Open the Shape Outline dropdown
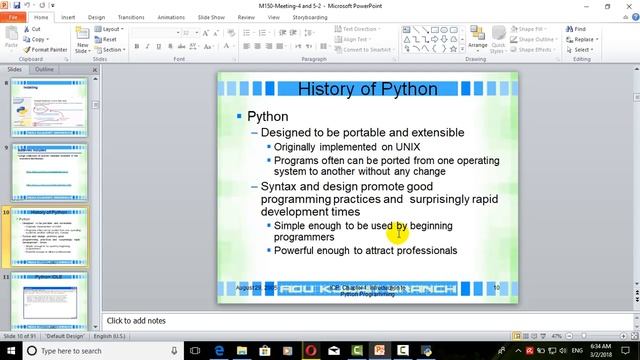This screenshot has width=640, height=360. (x=534, y=39)
